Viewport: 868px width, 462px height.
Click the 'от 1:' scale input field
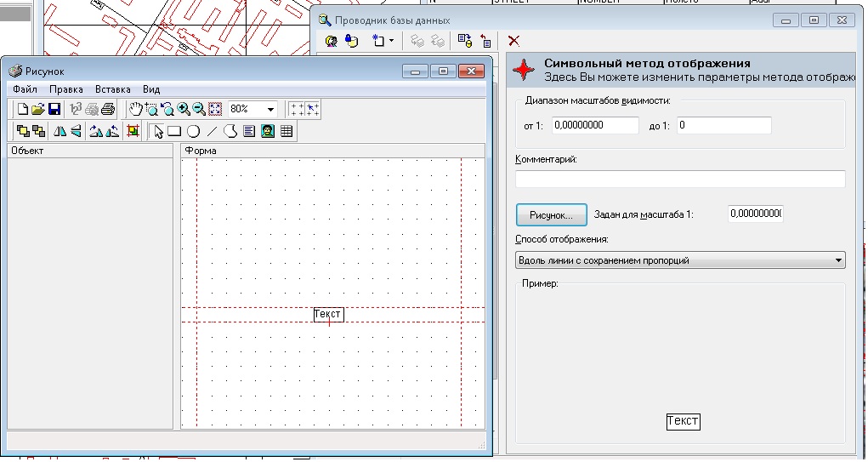coord(595,125)
